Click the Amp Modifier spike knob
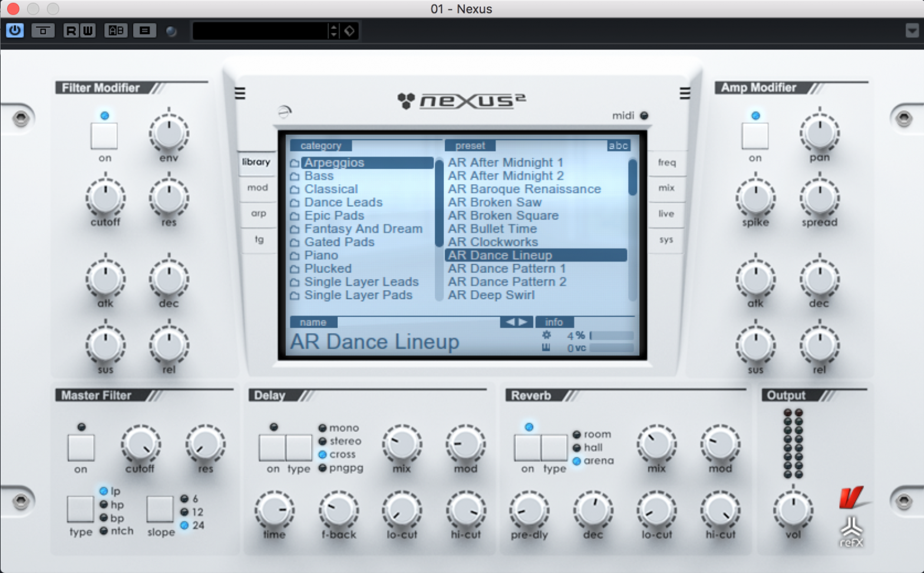924x573 pixels. 755,197
